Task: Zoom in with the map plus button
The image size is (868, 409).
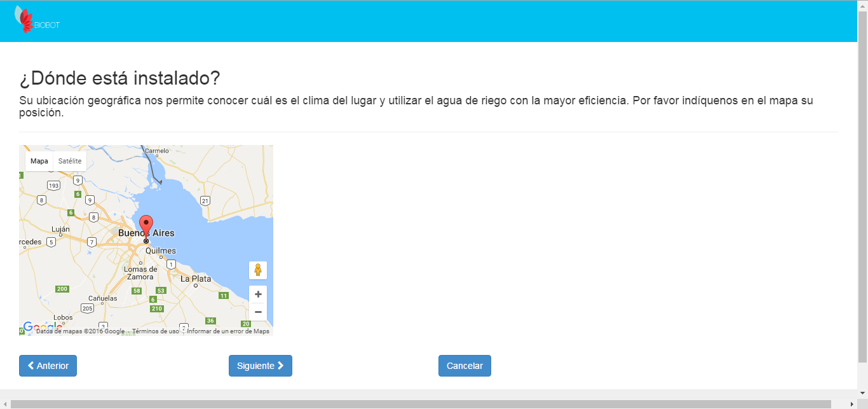Action: (258, 295)
